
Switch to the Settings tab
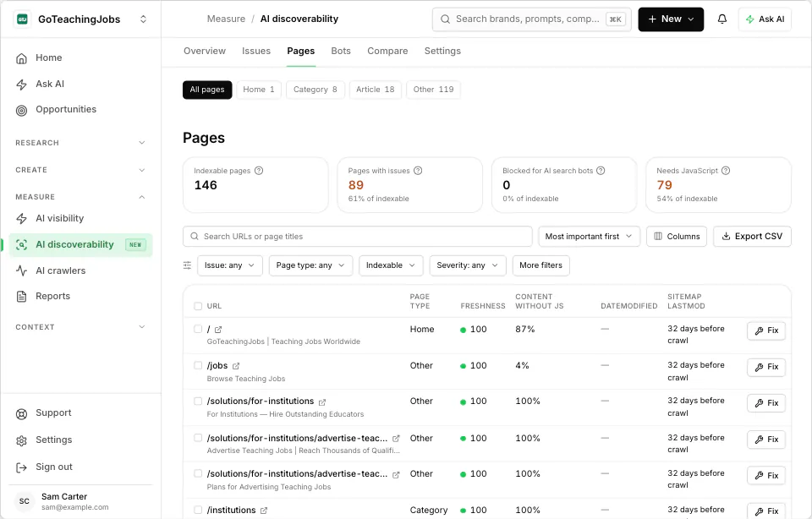point(442,51)
